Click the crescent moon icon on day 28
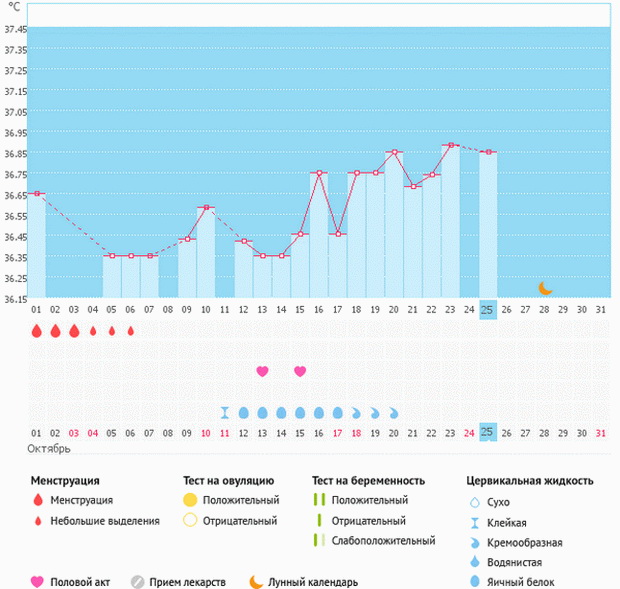Image resolution: width=620 pixels, height=589 pixels. pos(545,288)
